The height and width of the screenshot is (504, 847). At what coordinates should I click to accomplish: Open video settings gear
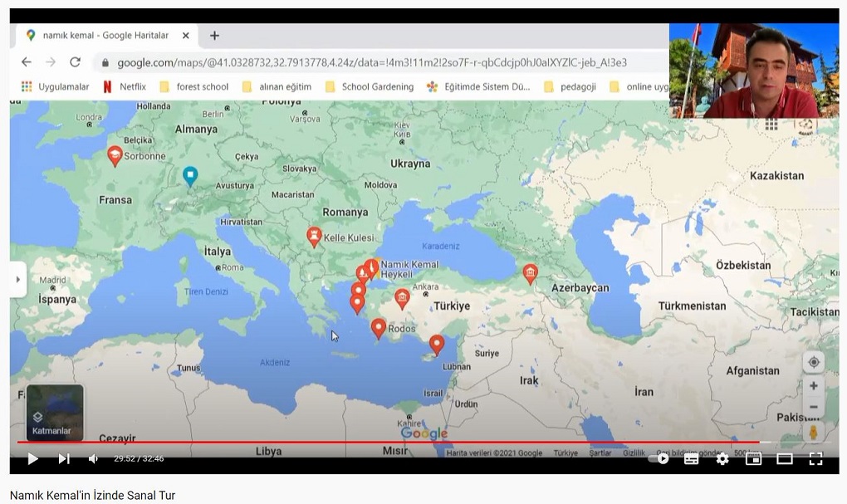(x=722, y=458)
